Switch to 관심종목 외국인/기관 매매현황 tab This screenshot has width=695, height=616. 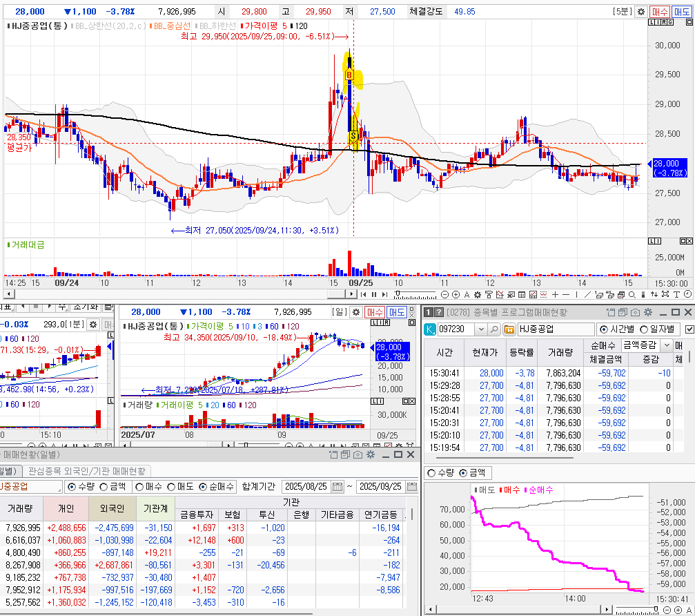click(x=87, y=471)
